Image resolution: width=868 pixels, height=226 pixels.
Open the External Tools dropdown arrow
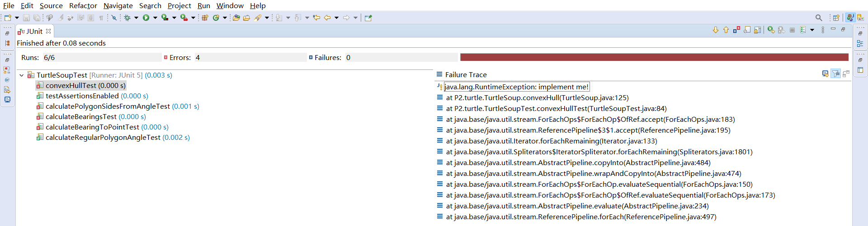click(x=193, y=18)
